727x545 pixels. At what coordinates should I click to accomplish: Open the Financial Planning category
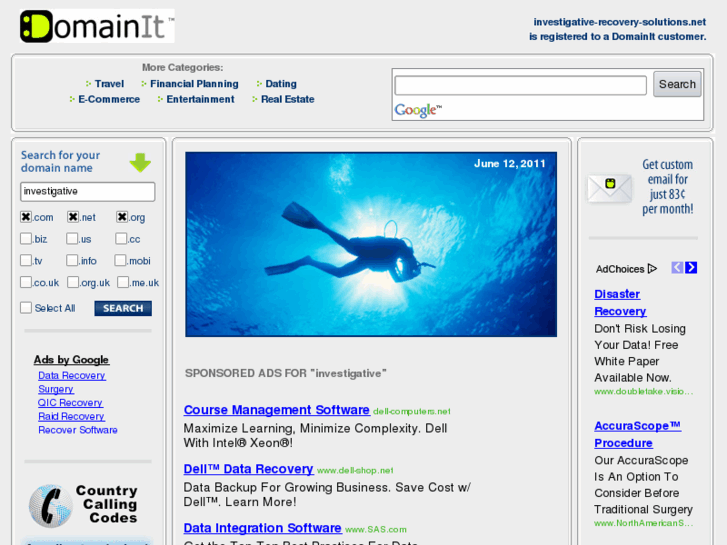[194, 84]
